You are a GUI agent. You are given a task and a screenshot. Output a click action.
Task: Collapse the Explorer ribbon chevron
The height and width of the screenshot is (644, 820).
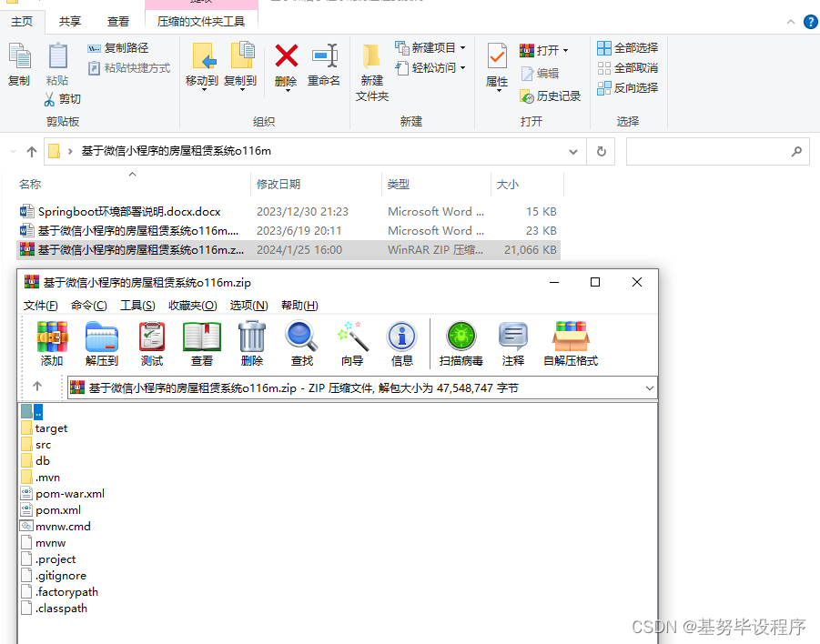791,22
